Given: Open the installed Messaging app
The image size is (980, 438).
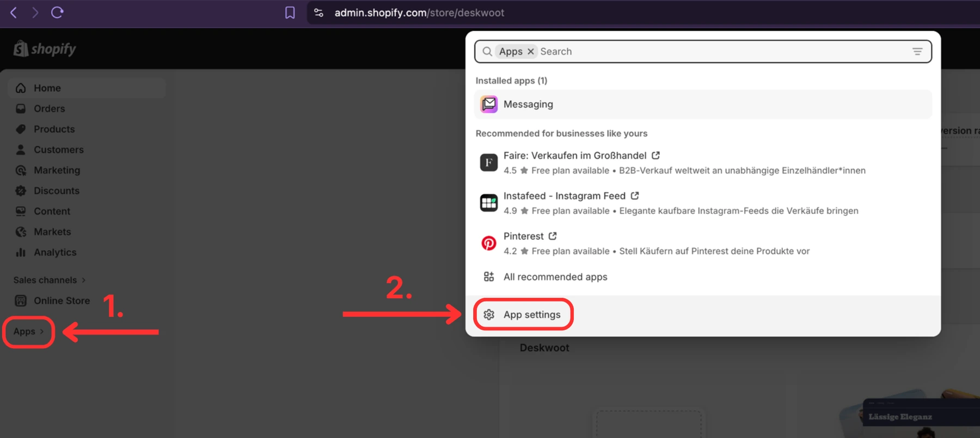Looking at the screenshot, I should (703, 104).
